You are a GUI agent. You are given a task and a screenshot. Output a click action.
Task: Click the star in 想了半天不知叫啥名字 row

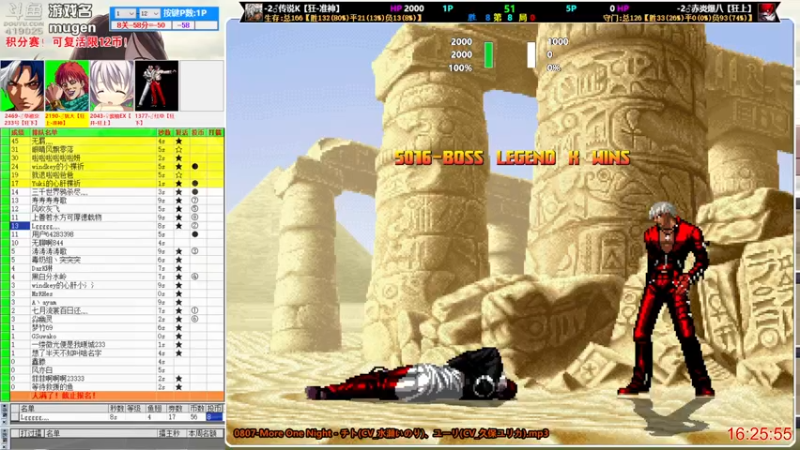(x=179, y=353)
